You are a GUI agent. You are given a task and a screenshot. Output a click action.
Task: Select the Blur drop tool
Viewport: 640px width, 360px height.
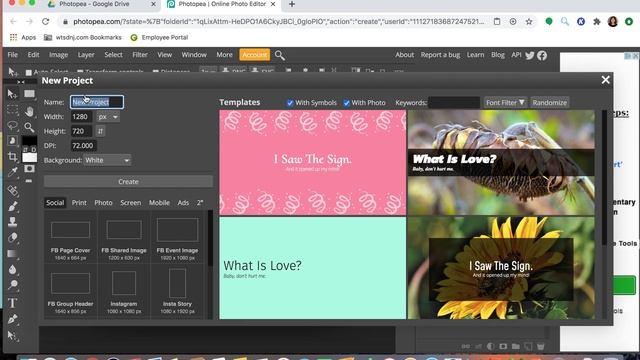(12, 269)
